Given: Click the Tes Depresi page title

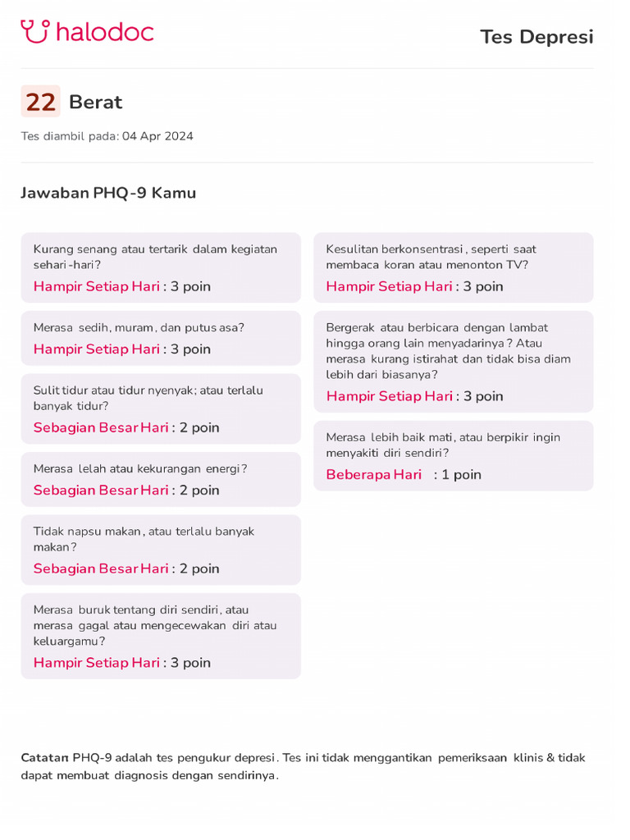Looking at the screenshot, I should point(536,37).
